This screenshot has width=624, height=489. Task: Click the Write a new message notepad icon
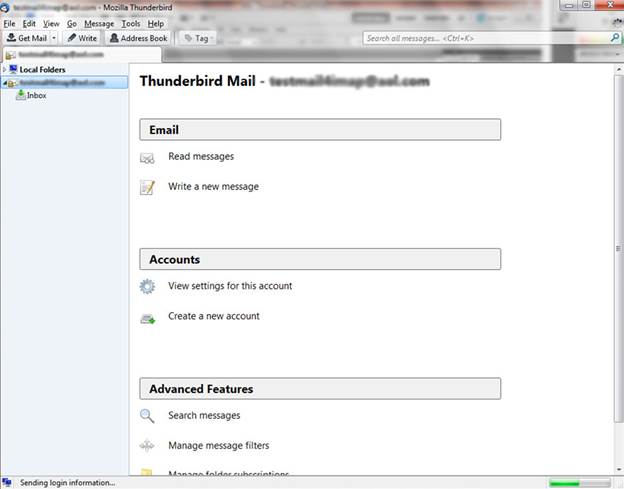coord(147,187)
